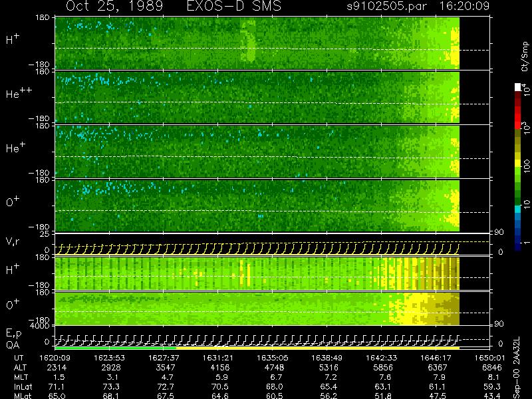The image size is (532, 399).
Task: Select altitude value '4748'
Action: tap(274, 368)
